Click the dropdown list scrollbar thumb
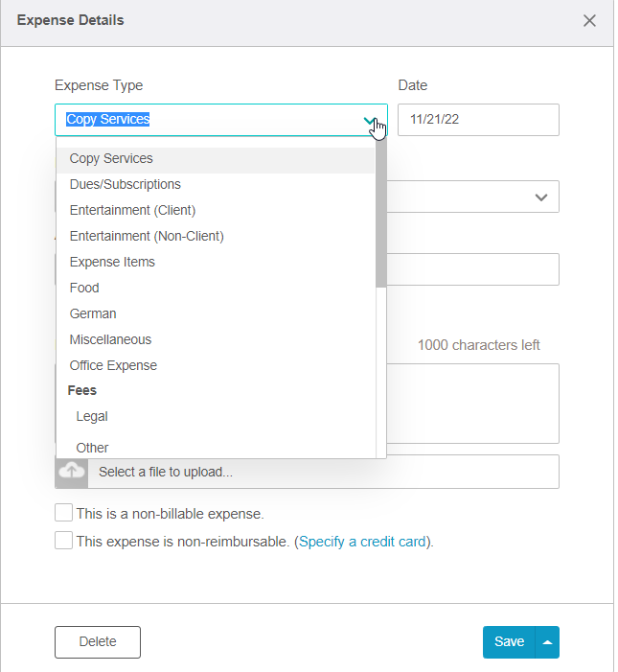Image resolution: width=618 pixels, height=672 pixels. pos(380,213)
